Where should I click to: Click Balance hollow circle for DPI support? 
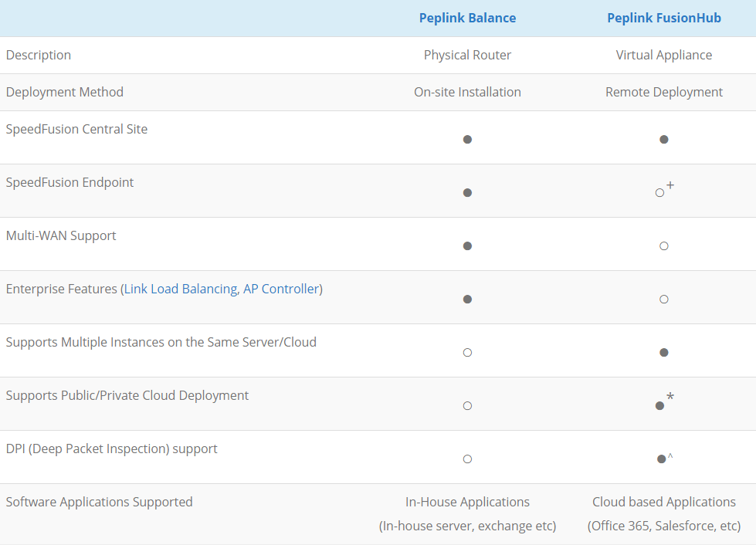coord(467,459)
